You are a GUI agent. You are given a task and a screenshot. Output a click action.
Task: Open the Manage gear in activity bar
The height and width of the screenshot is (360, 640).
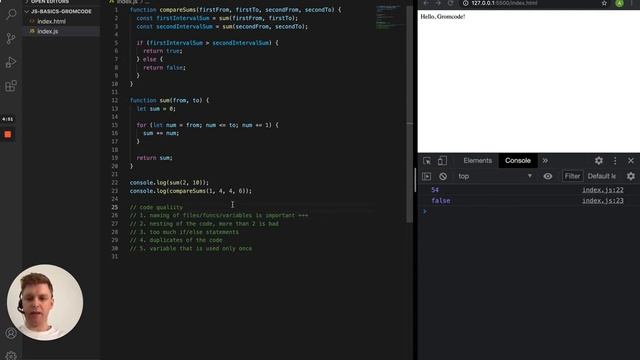(11, 356)
